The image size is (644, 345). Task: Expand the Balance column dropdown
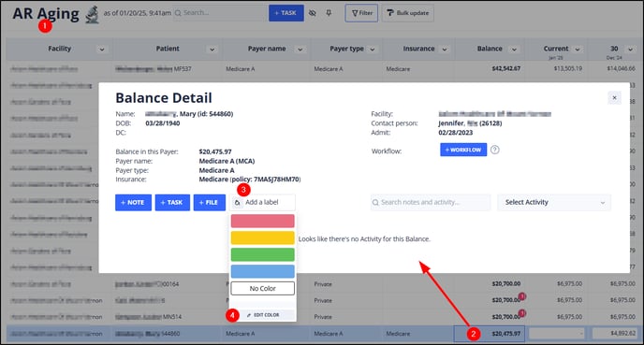[x=514, y=50]
